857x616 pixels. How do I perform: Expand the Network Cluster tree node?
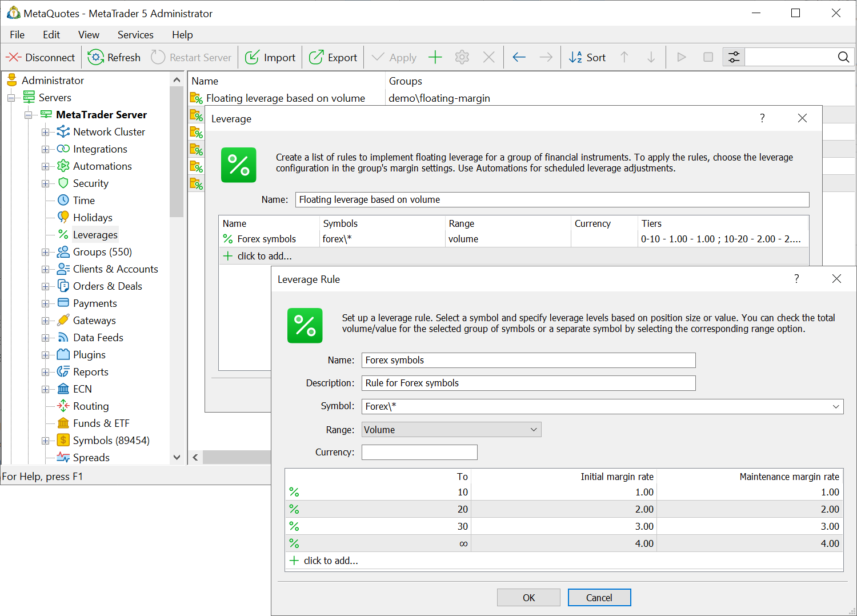point(46,131)
